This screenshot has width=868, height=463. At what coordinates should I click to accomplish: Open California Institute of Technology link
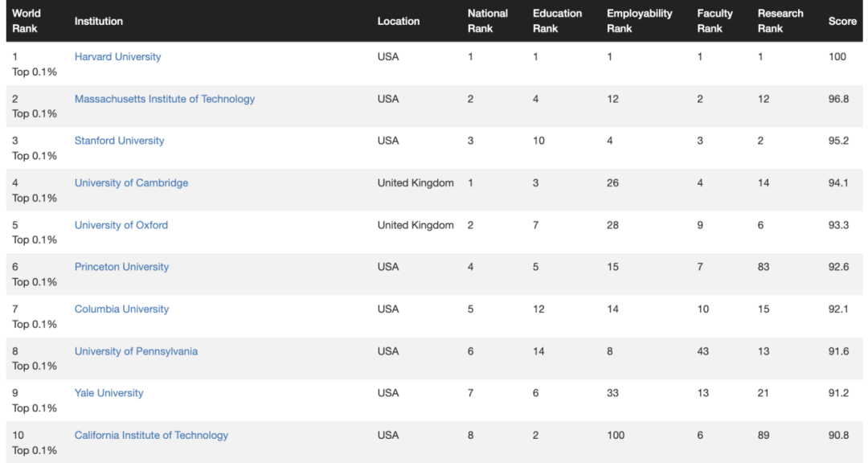coord(151,435)
